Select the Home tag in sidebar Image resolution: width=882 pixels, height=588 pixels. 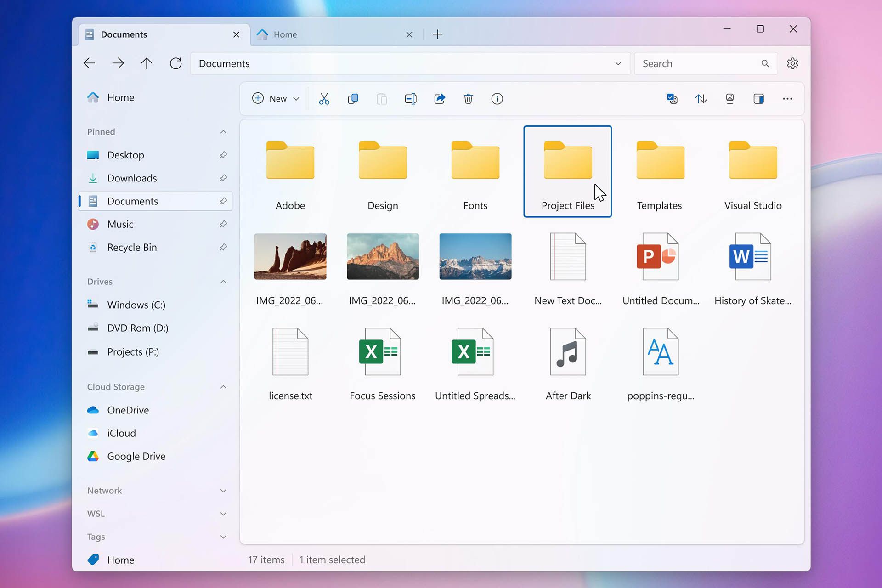(155, 560)
